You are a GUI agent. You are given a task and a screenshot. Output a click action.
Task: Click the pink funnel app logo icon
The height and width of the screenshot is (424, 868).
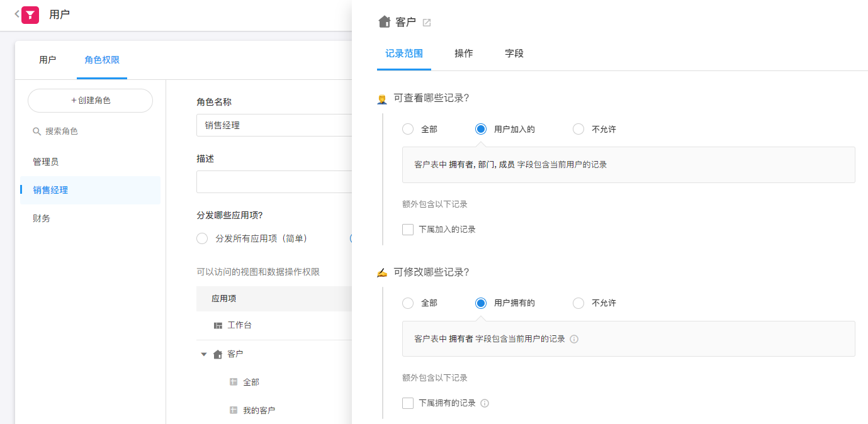point(30,14)
